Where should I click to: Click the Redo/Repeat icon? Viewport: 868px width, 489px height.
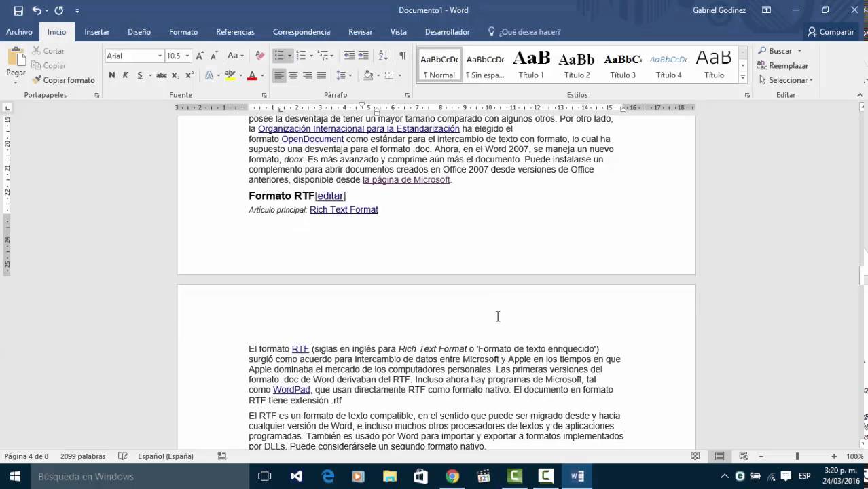tap(58, 10)
